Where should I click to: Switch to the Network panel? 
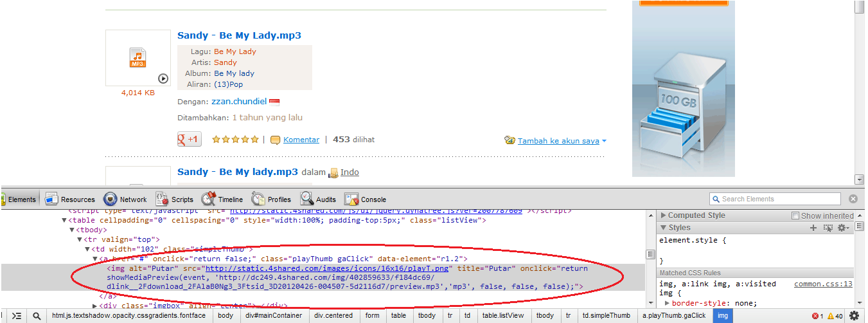[125, 199]
